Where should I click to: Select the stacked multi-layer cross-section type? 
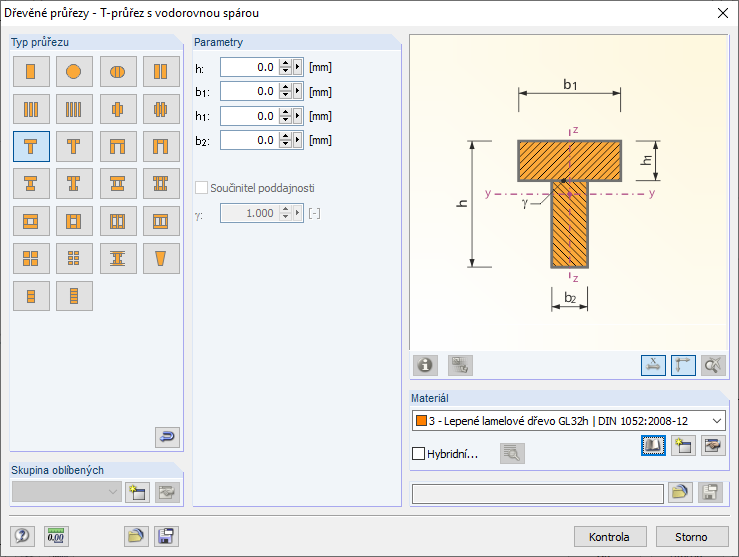coord(74,296)
